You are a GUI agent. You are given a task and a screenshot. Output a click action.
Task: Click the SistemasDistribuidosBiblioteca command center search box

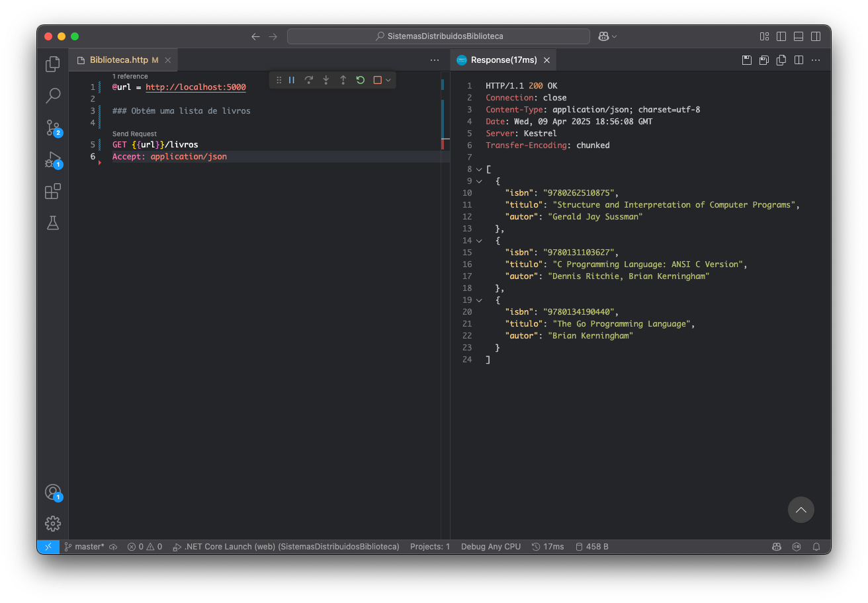pos(438,36)
